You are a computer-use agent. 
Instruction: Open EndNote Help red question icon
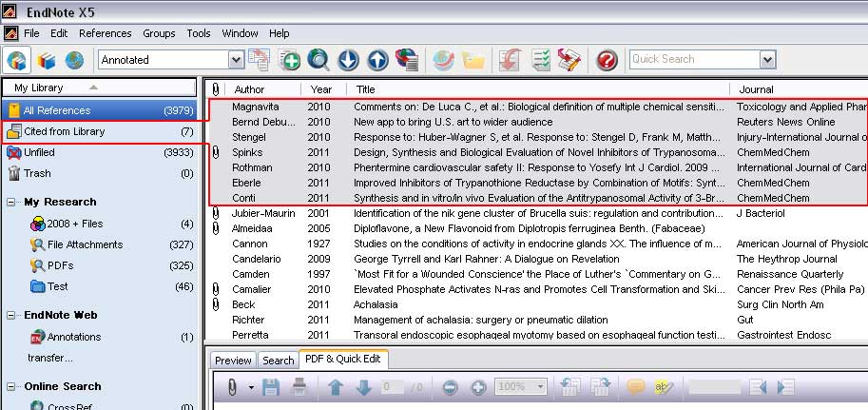(x=607, y=60)
